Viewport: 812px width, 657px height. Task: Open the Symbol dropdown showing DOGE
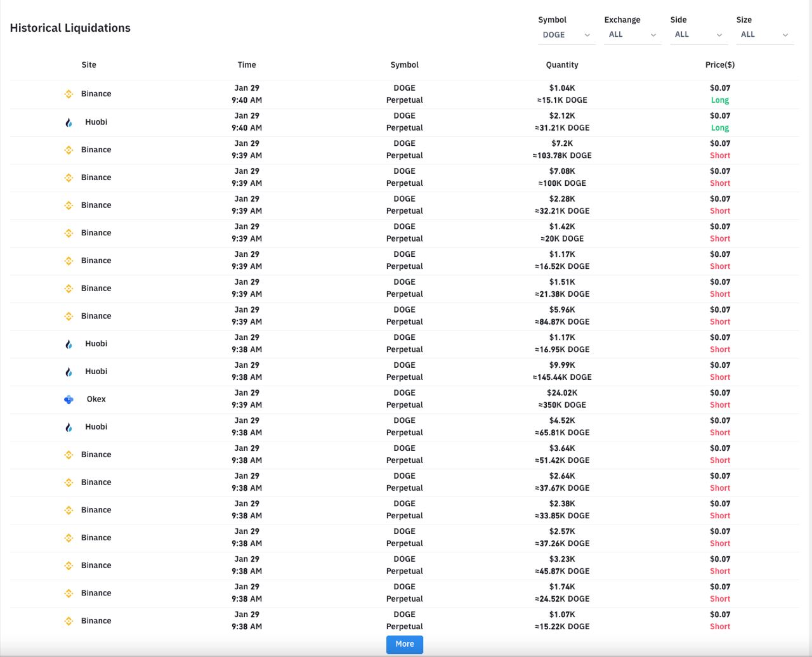tap(566, 35)
